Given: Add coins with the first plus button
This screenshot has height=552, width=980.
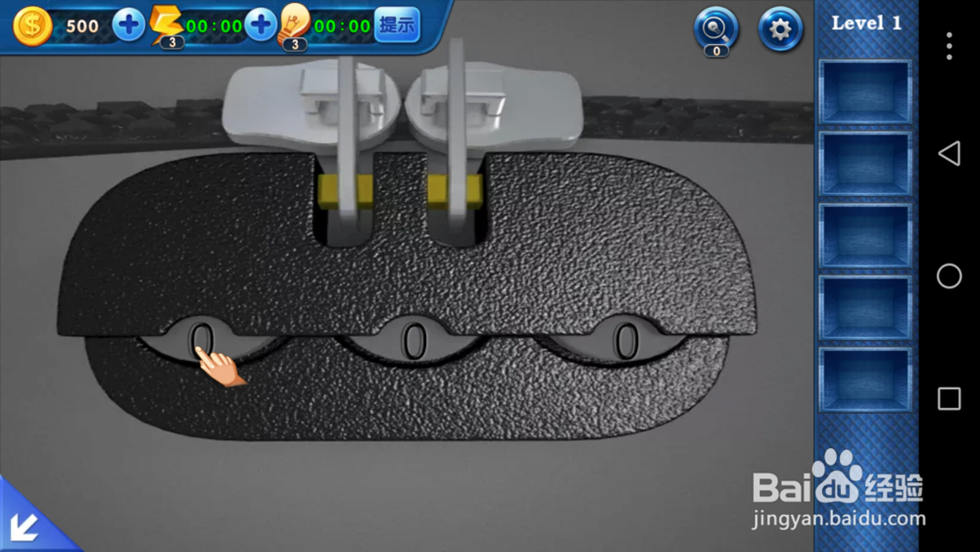Looking at the screenshot, I should click(x=128, y=25).
